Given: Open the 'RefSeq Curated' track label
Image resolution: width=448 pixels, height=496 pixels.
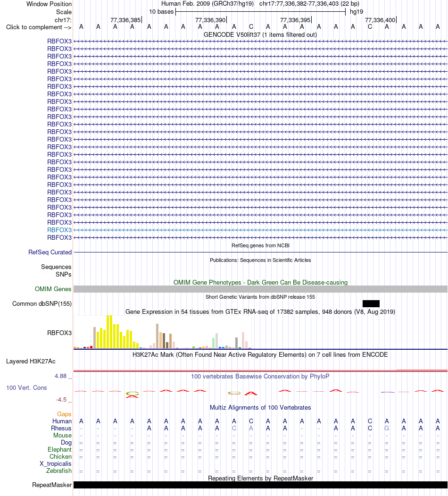Looking at the screenshot, I should pos(50,252).
